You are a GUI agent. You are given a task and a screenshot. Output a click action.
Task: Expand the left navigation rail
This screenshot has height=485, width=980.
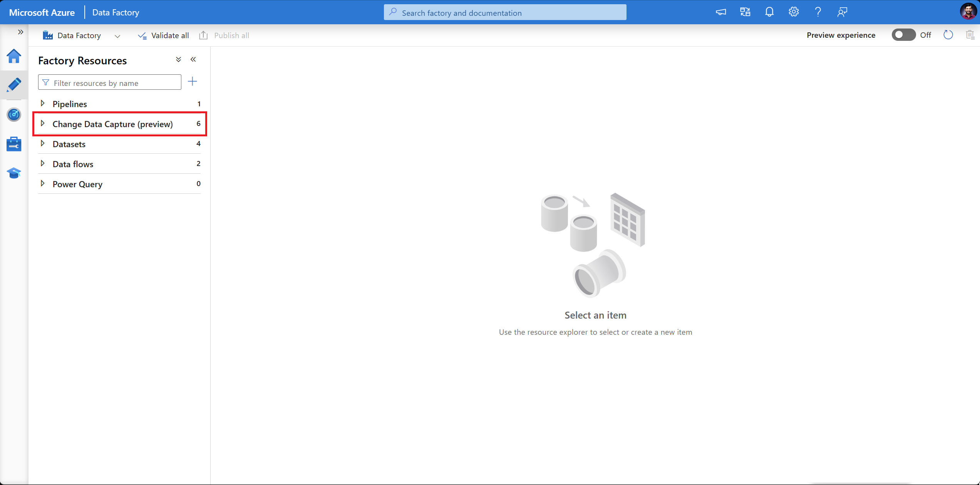click(20, 32)
